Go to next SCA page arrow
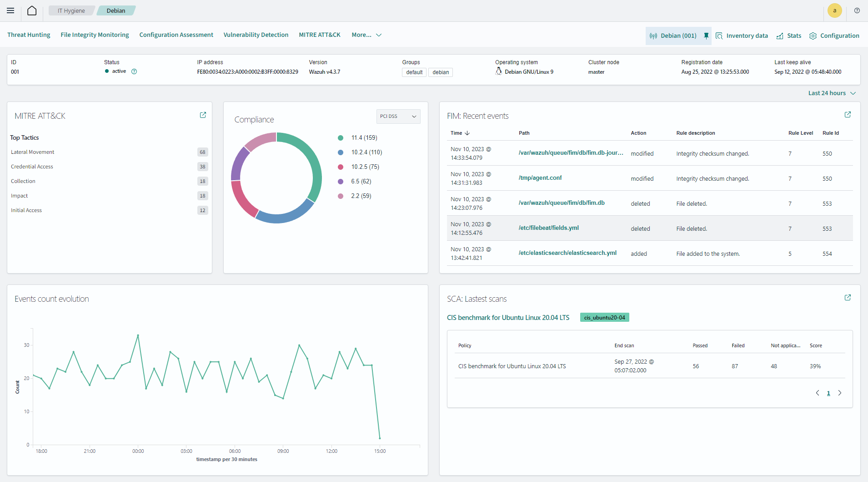The image size is (868, 482). tap(840, 393)
